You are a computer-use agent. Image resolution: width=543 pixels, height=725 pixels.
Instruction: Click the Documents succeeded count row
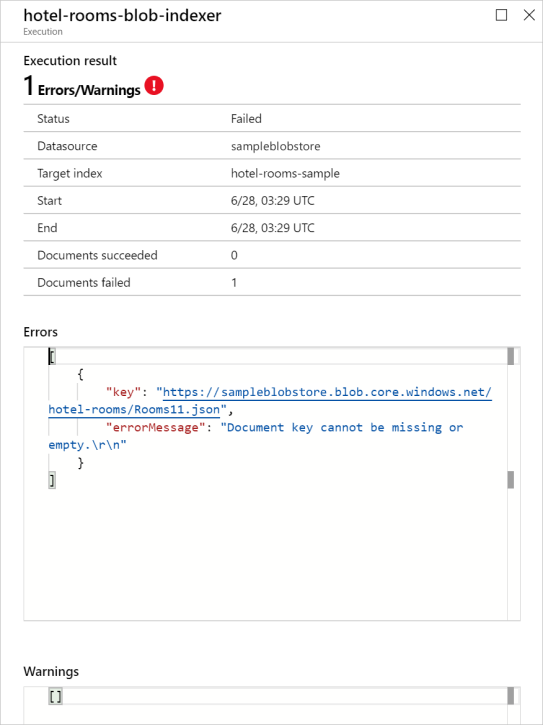tap(272, 255)
